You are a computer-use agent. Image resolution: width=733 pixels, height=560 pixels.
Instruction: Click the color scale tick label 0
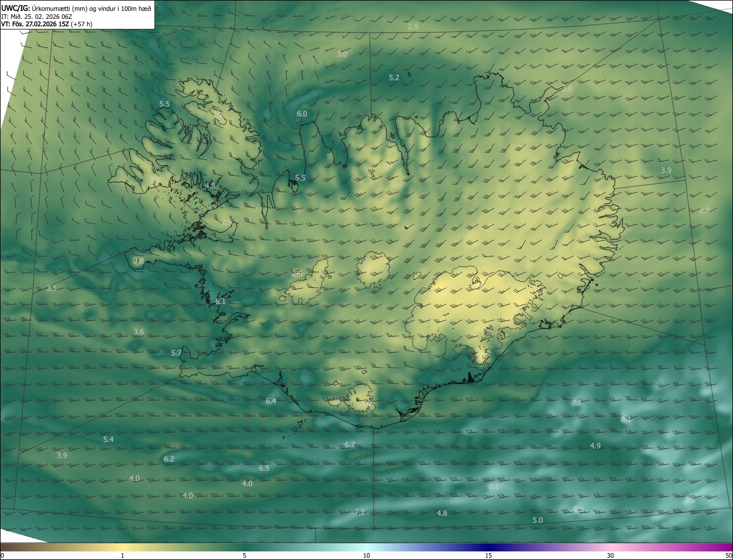click(x=2, y=556)
